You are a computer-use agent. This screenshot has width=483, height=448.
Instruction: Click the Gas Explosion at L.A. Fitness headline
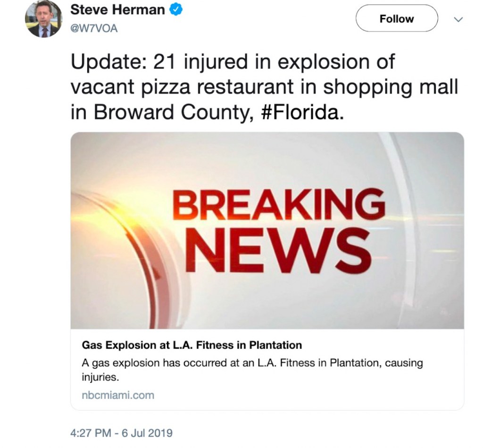(x=192, y=345)
